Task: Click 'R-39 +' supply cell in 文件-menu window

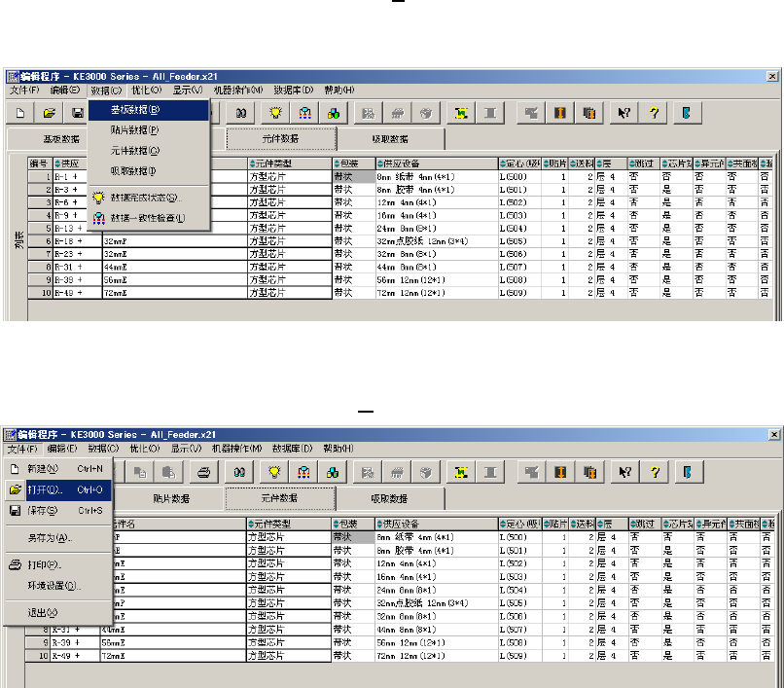Action: 75,642
